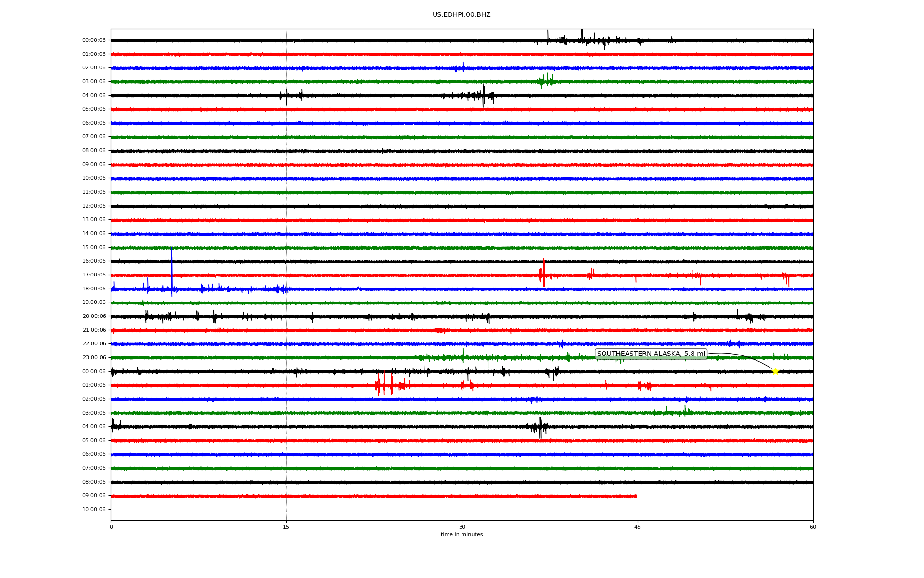Click the green burst on the 03:00:06 trace at the top
This screenshot has width=924, height=578.
[x=545, y=81]
